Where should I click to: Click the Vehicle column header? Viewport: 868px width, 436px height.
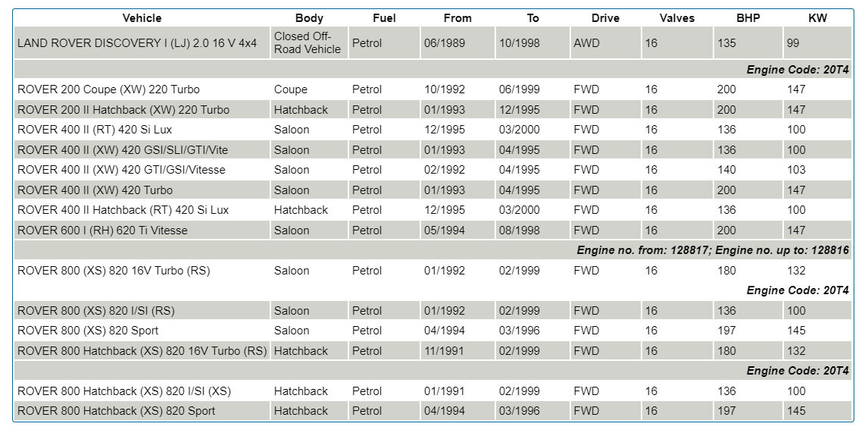(142, 18)
